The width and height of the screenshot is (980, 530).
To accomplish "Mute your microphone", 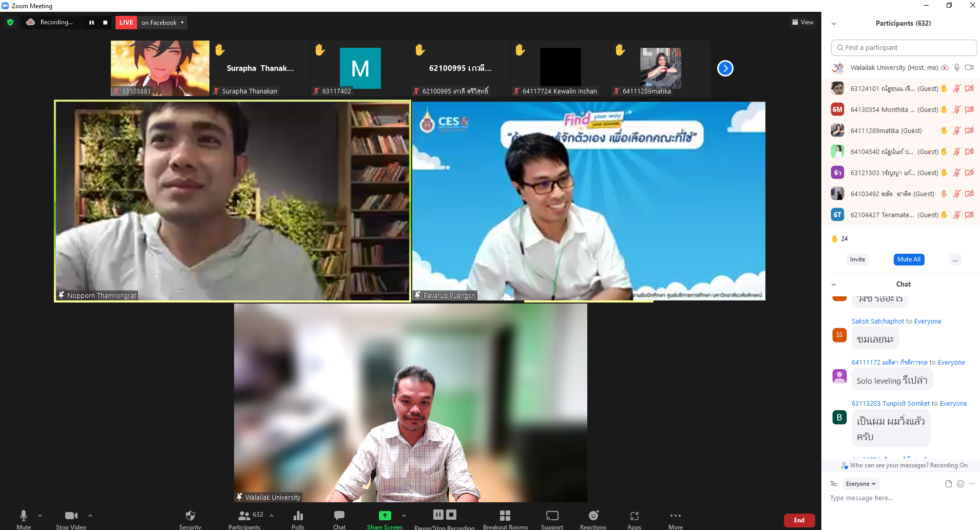I will (23, 518).
